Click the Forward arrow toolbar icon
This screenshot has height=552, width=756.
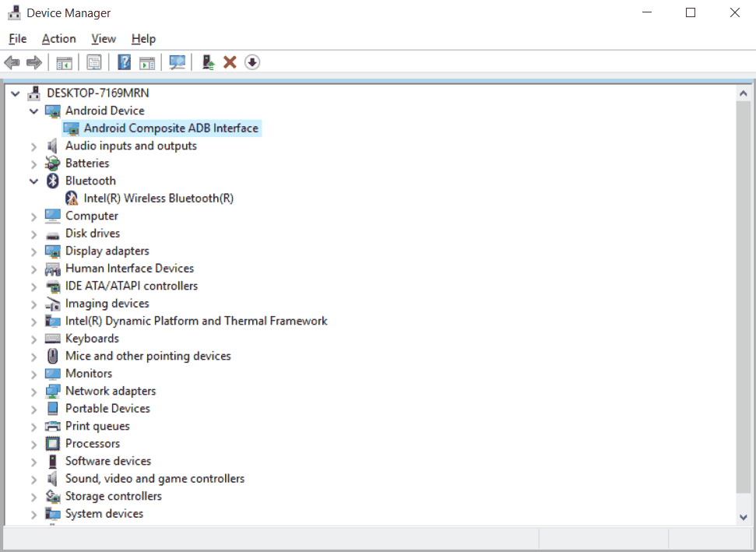[x=33, y=62]
